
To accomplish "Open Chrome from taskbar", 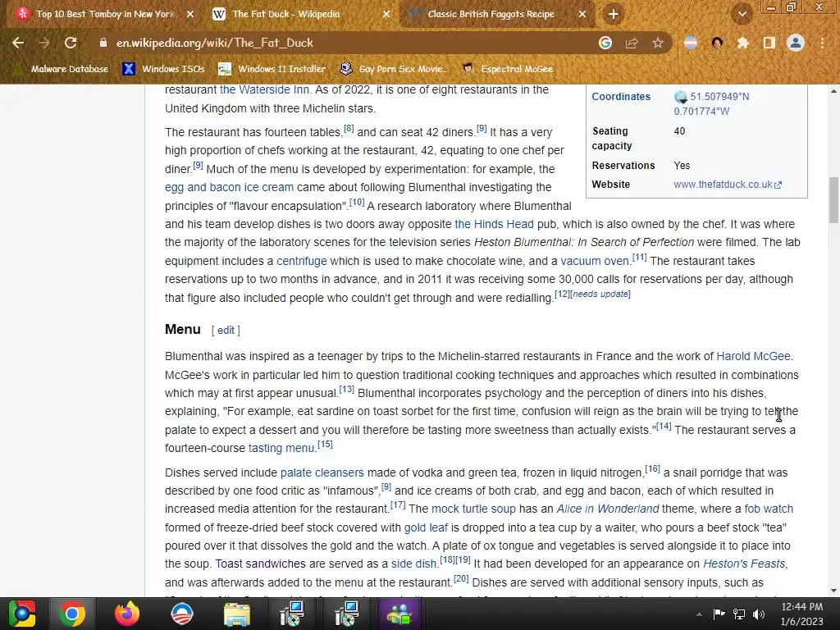I will point(72,614).
